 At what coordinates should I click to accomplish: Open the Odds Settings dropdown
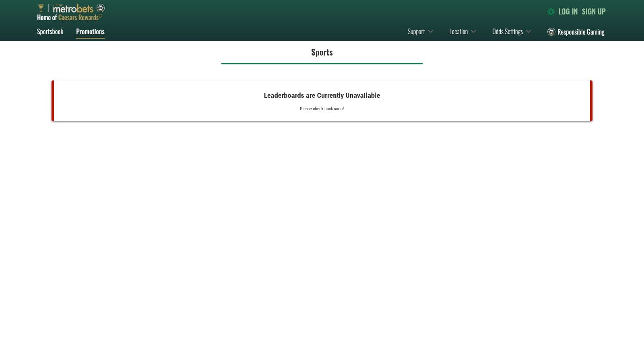[x=508, y=31]
